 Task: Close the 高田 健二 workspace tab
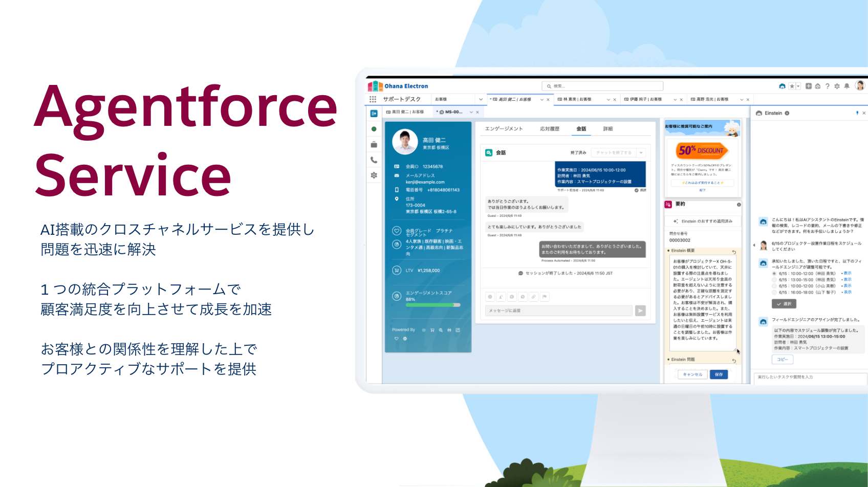[548, 99]
